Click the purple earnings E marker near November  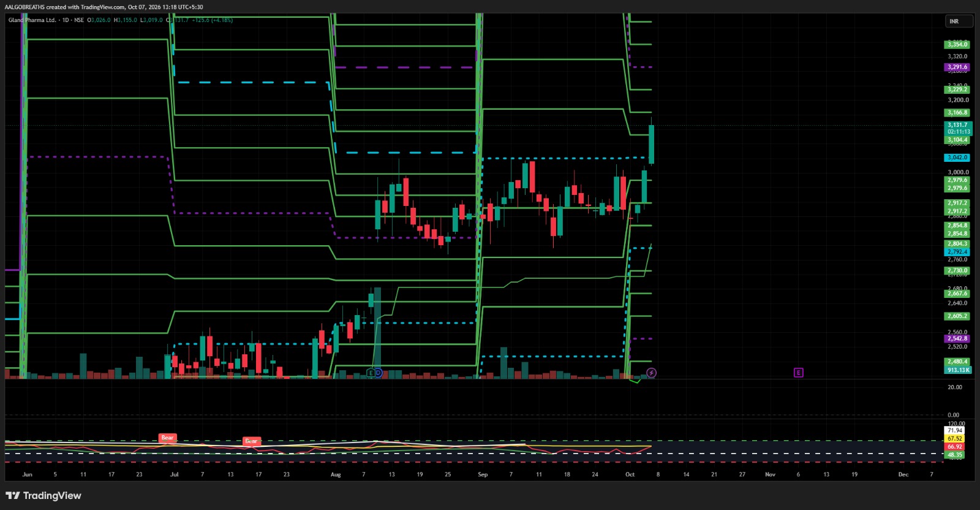tap(798, 373)
